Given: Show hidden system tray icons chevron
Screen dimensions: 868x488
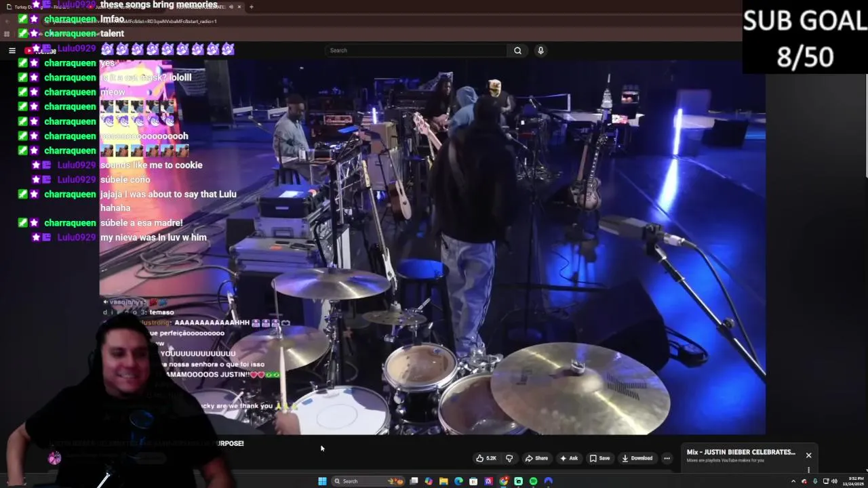Looking at the screenshot, I should tap(793, 481).
